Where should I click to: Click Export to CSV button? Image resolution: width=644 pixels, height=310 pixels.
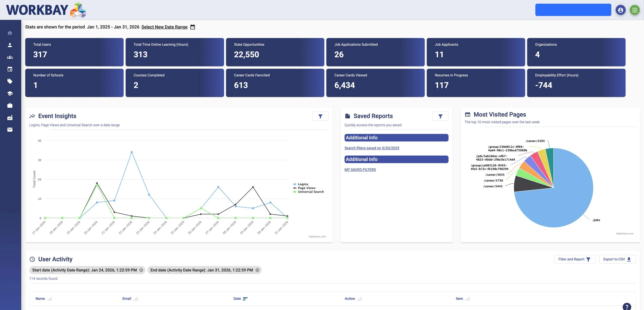(x=617, y=259)
